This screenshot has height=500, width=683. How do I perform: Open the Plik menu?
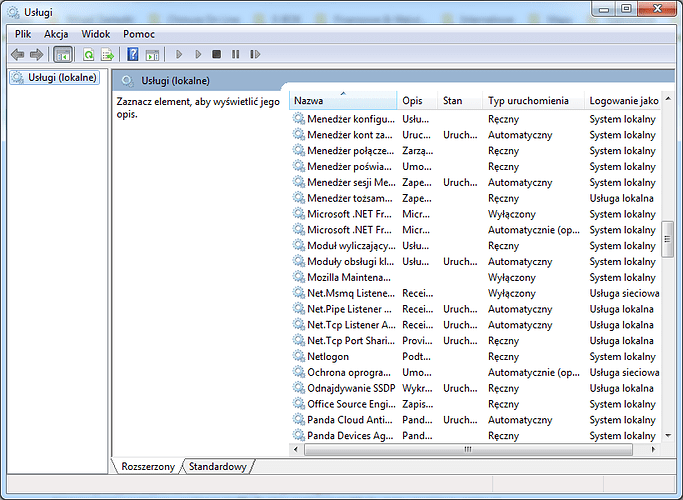[x=23, y=34]
